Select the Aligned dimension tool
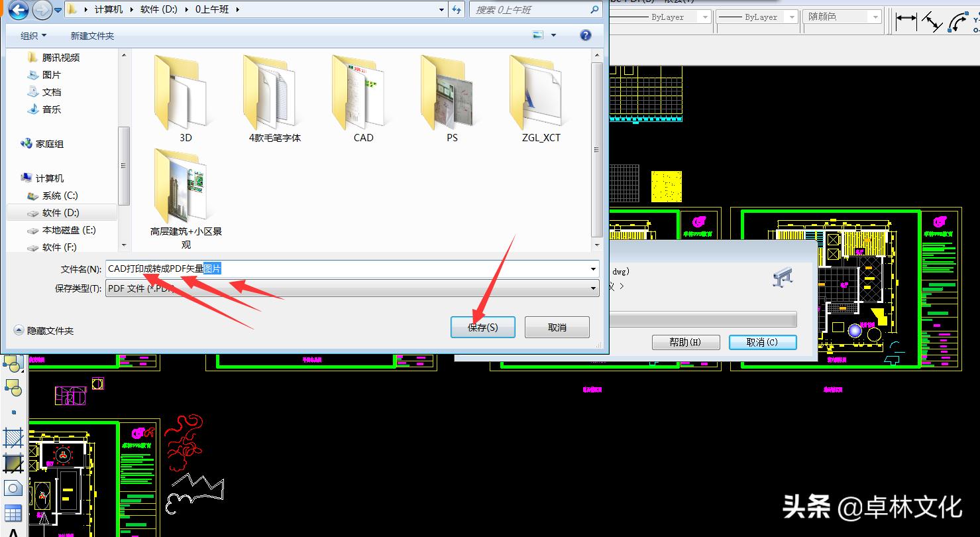Viewport: 980px width, 537px height. pyautogui.click(x=932, y=22)
